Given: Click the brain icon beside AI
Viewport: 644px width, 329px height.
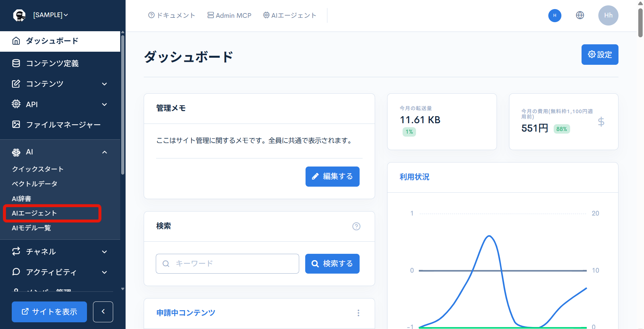Looking at the screenshot, I should (x=16, y=152).
